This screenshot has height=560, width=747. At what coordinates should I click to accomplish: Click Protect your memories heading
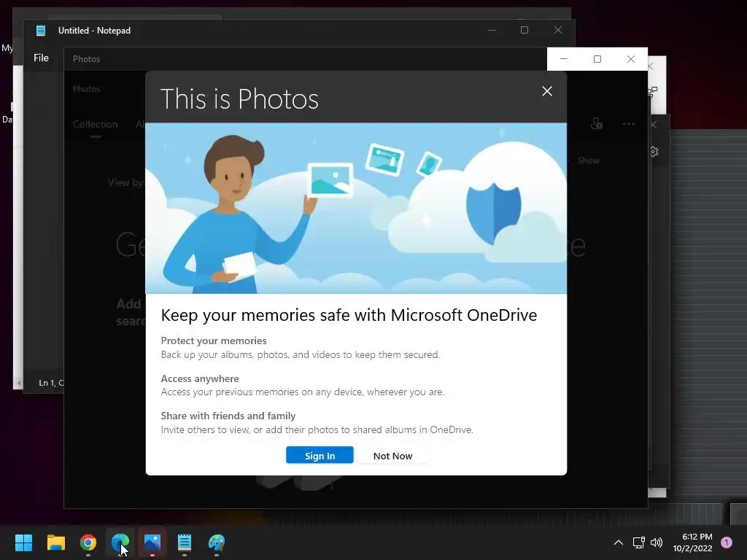coord(214,341)
